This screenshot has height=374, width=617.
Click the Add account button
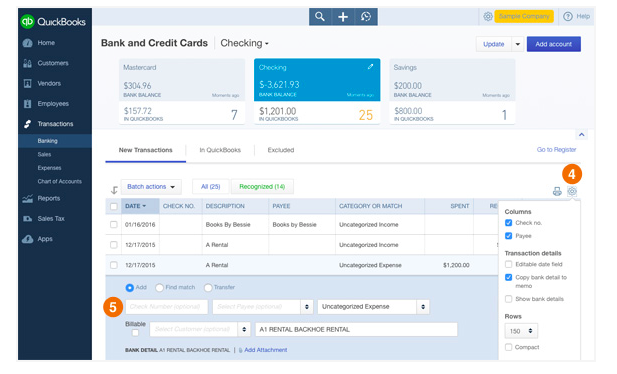[x=553, y=44]
